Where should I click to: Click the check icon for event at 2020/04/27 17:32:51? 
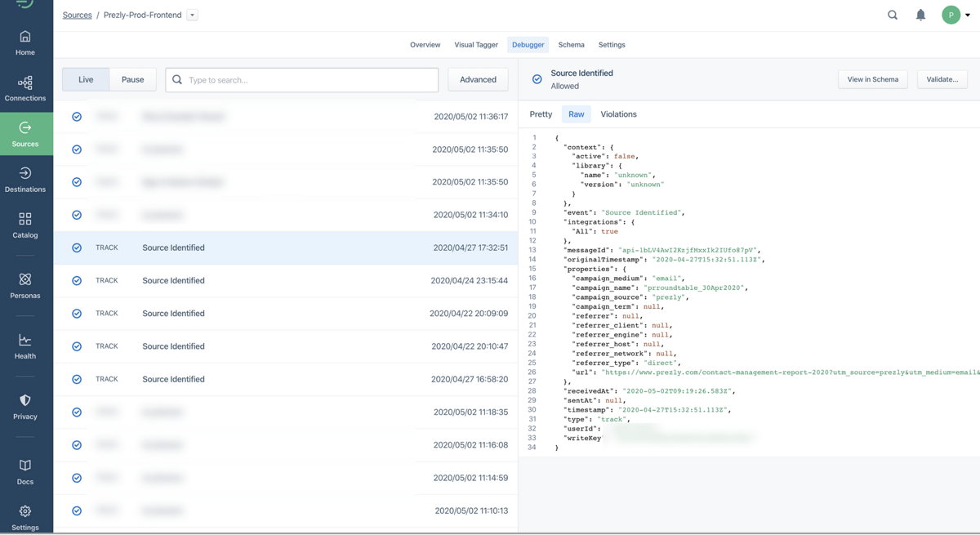[x=77, y=247]
